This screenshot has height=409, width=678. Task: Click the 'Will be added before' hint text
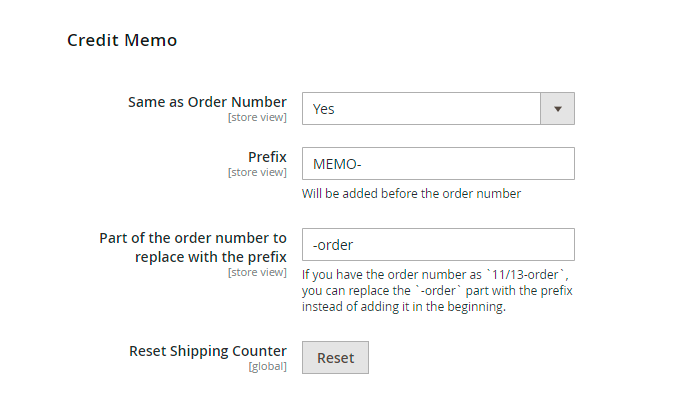(x=411, y=193)
